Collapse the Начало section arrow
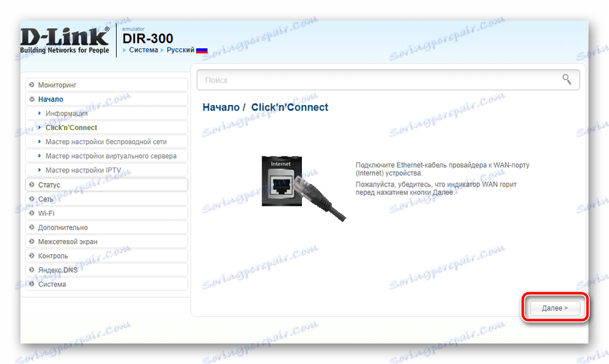 (x=32, y=99)
